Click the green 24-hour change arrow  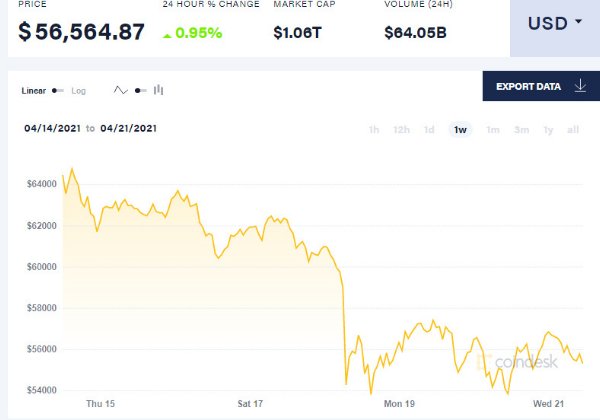(x=166, y=34)
